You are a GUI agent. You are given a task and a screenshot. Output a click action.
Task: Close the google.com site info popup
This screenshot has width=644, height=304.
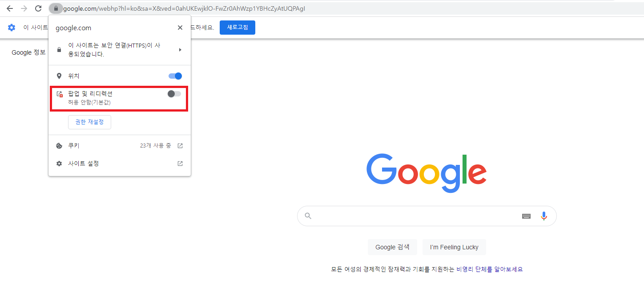coord(180,28)
